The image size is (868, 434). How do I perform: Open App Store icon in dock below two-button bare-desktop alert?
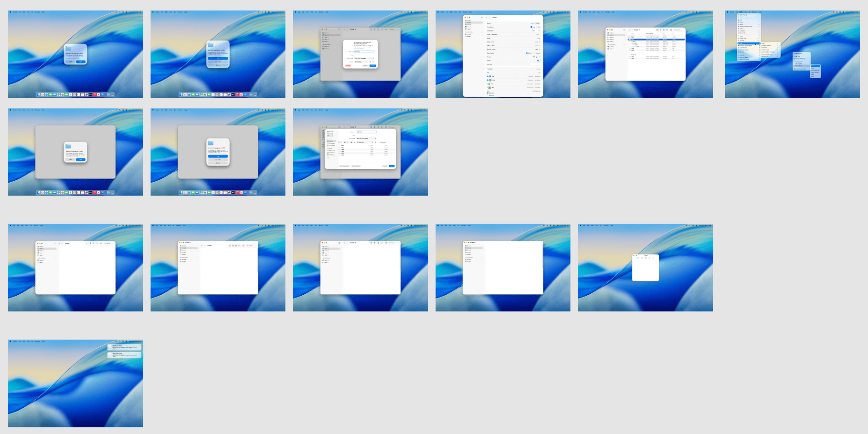[x=103, y=95]
